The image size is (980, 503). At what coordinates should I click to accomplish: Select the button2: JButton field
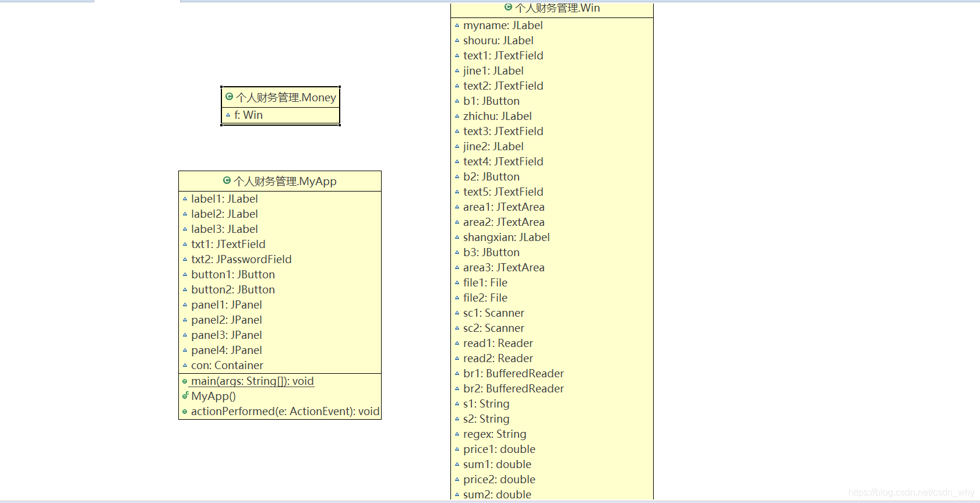click(x=233, y=289)
